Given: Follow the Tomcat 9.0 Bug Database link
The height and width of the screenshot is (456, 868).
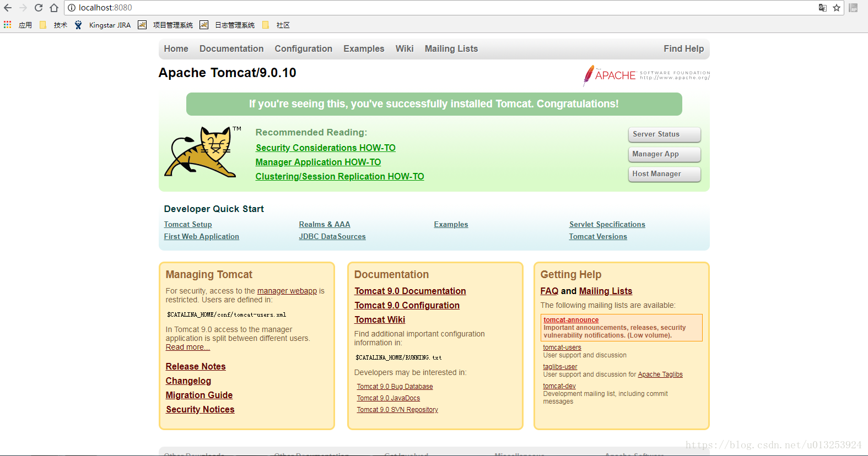Looking at the screenshot, I should coord(395,387).
